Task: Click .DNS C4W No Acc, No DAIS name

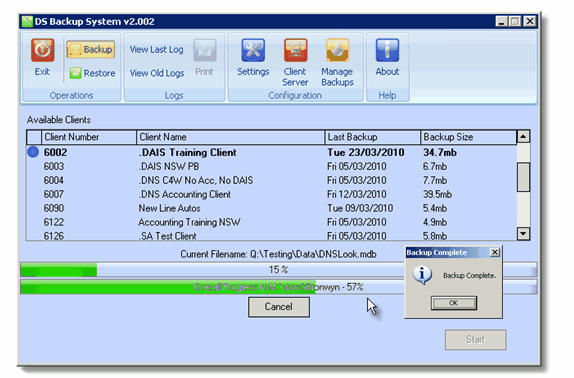Action: (196, 180)
